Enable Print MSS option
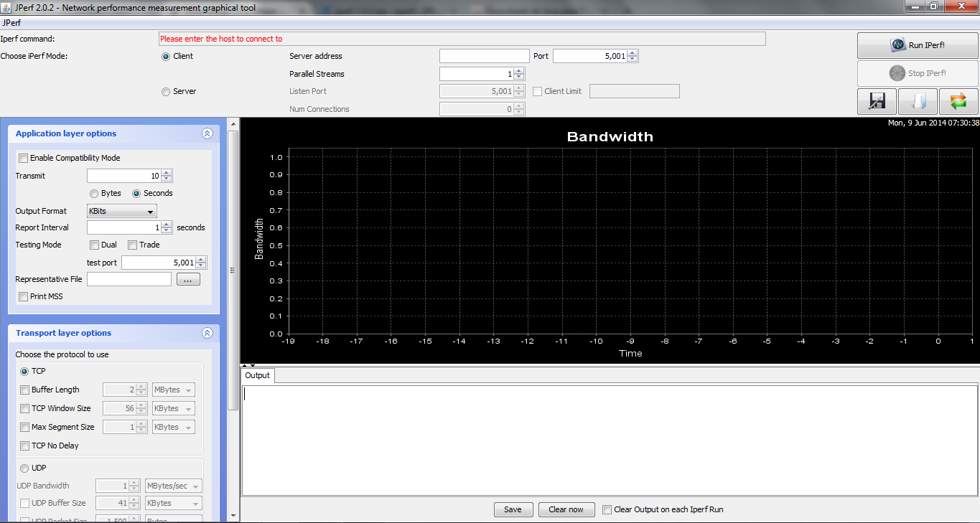The image size is (980, 523). pos(24,297)
